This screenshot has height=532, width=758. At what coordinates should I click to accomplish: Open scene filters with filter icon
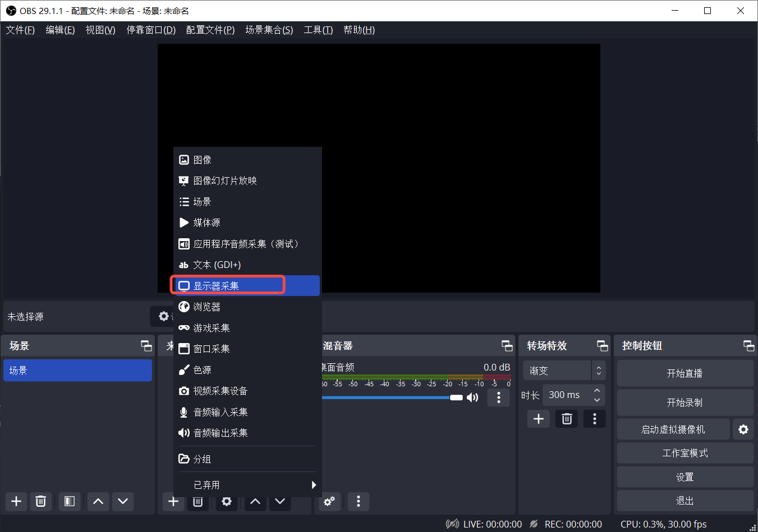pos(70,501)
